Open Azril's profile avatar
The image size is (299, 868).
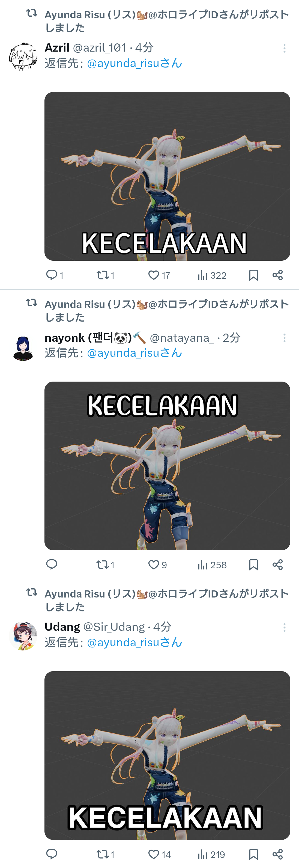(23, 57)
